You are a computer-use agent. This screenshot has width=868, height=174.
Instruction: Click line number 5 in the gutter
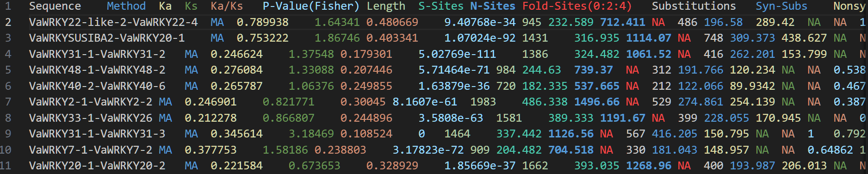[8, 70]
